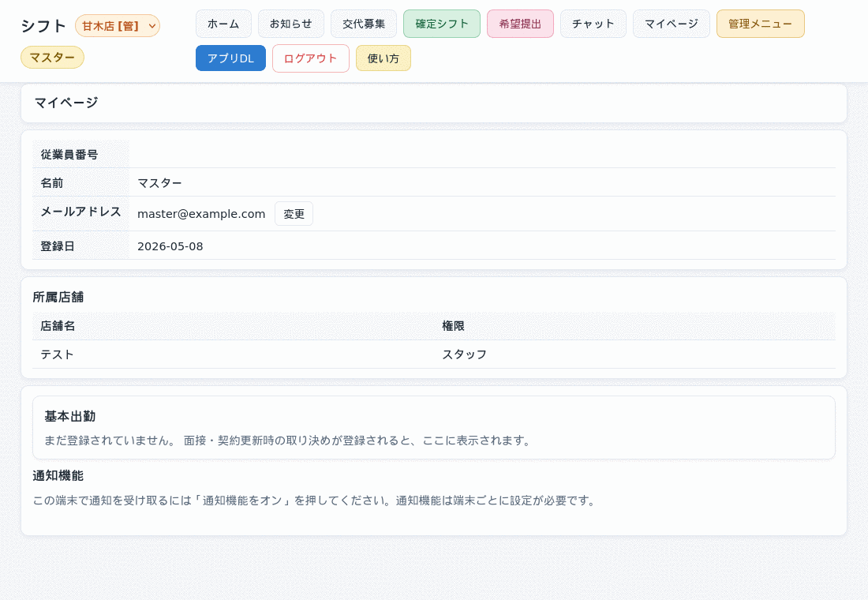
Task: Click 変更 next to email address
Action: pos(294,214)
